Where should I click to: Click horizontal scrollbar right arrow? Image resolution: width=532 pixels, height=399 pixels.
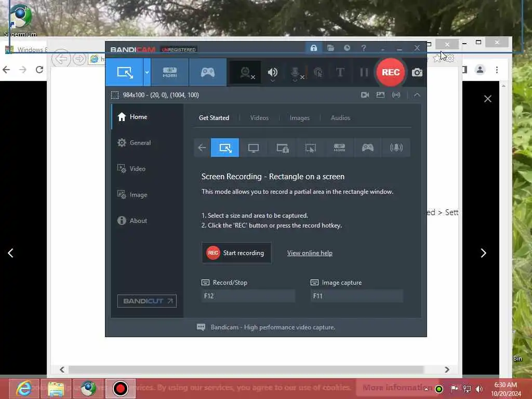click(447, 369)
